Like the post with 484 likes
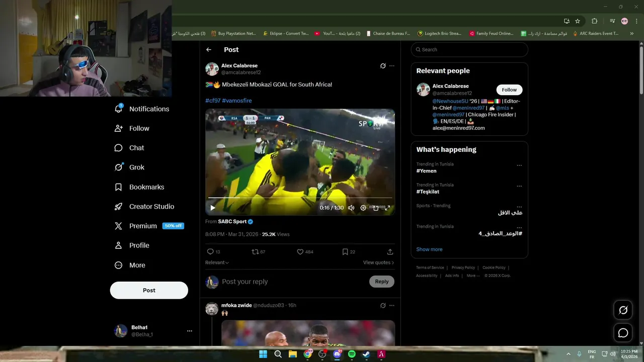Viewport: 644px width, 362px height. pos(305,252)
